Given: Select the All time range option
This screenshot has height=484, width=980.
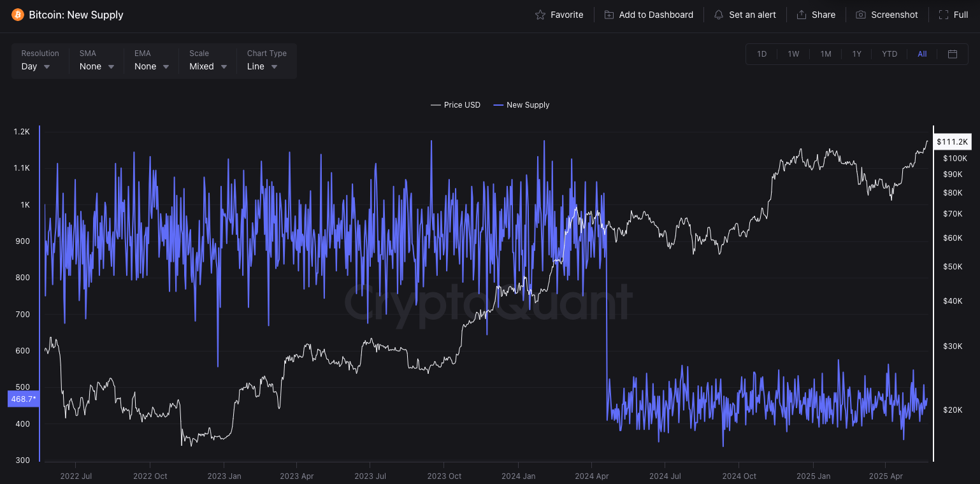Looking at the screenshot, I should pyautogui.click(x=922, y=54).
